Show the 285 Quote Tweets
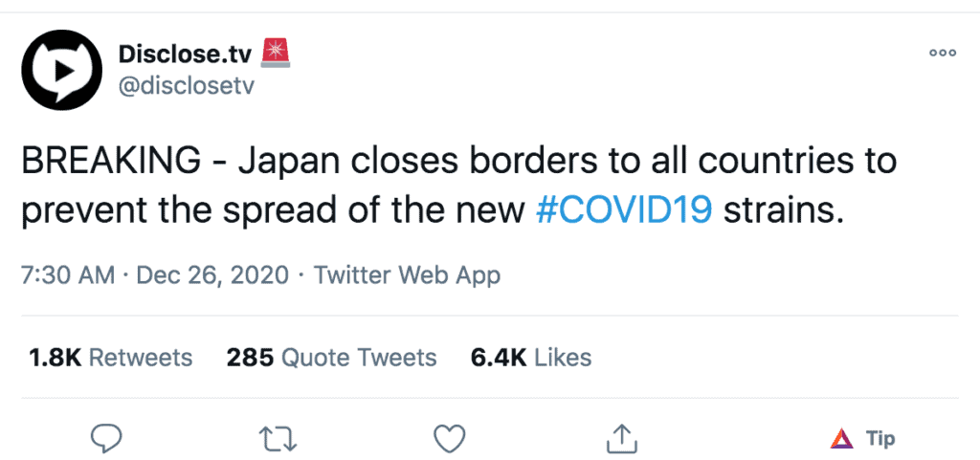The image size is (980, 460). click(x=331, y=358)
